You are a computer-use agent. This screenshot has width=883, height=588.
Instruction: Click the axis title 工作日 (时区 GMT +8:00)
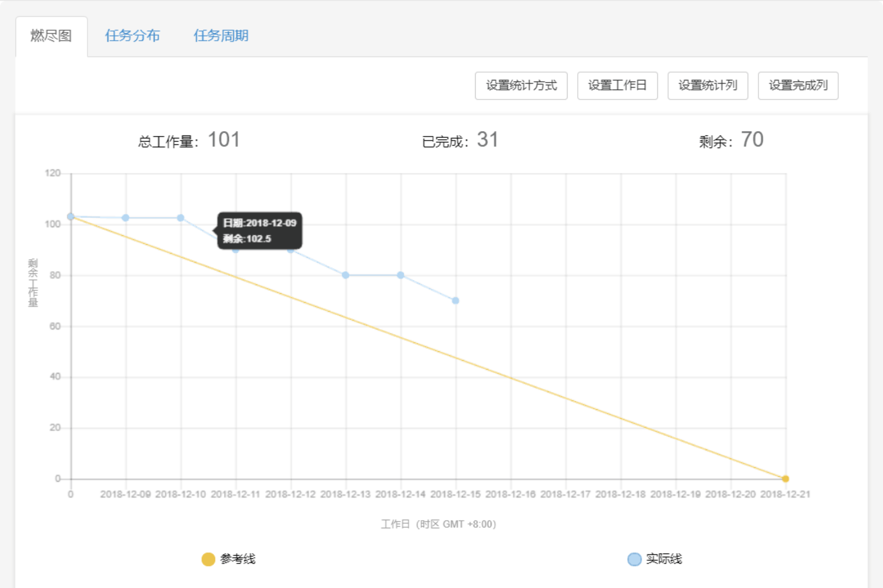click(439, 524)
